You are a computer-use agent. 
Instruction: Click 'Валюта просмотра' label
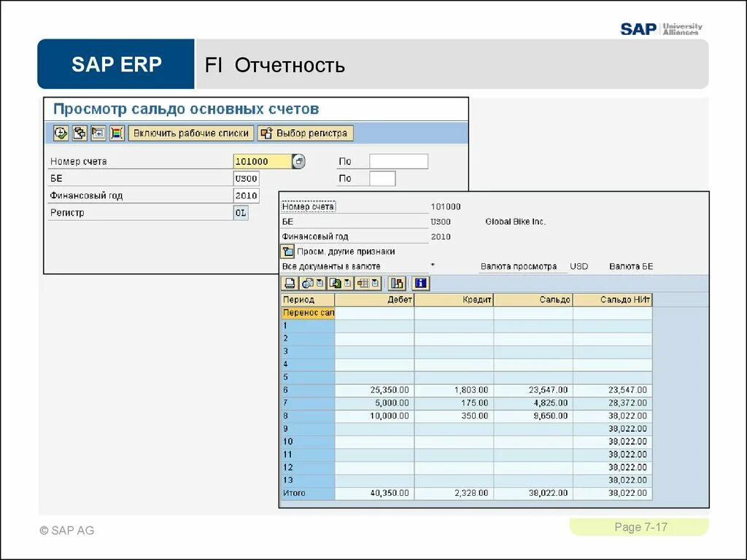pos(519,267)
